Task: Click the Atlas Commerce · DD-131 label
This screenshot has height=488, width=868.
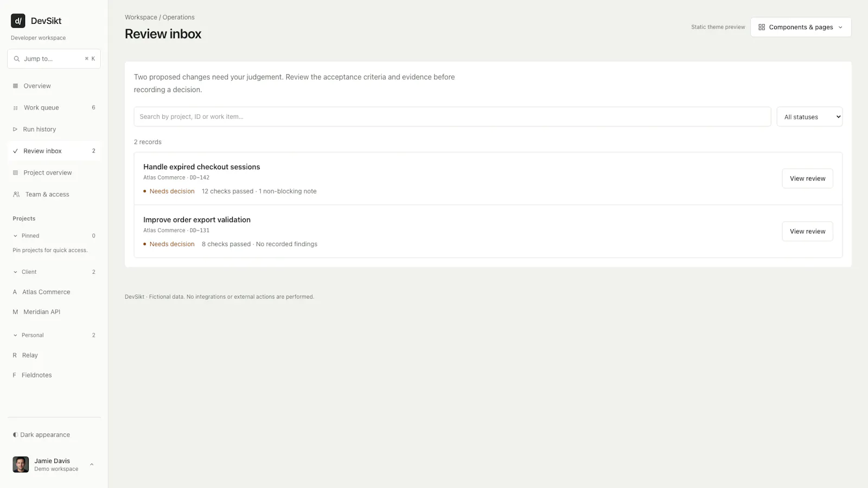Action: [x=176, y=230]
